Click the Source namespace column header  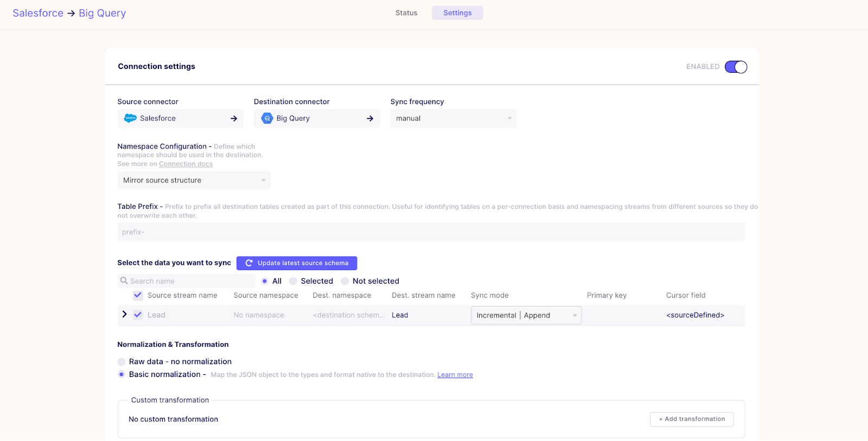(x=266, y=296)
